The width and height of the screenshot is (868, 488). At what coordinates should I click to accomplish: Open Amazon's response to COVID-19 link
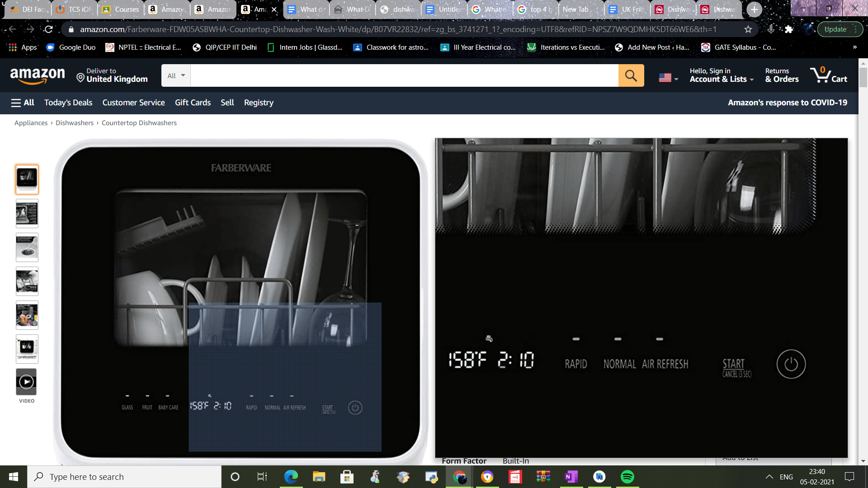click(x=788, y=103)
